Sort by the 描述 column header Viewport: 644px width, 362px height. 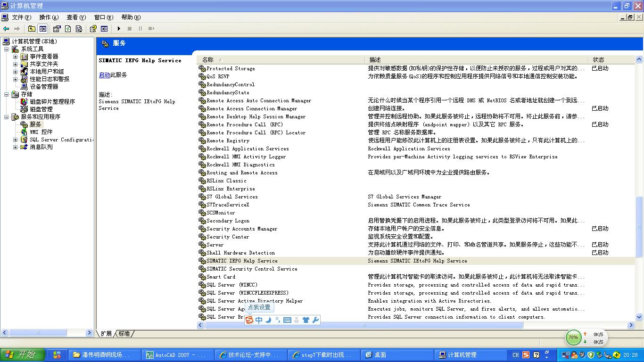[x=476, y=60]
